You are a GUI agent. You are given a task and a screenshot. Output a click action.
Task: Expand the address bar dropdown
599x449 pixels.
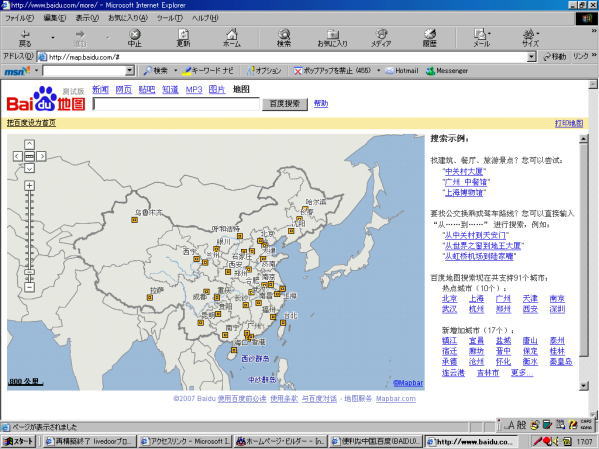[x=531, y=57]
